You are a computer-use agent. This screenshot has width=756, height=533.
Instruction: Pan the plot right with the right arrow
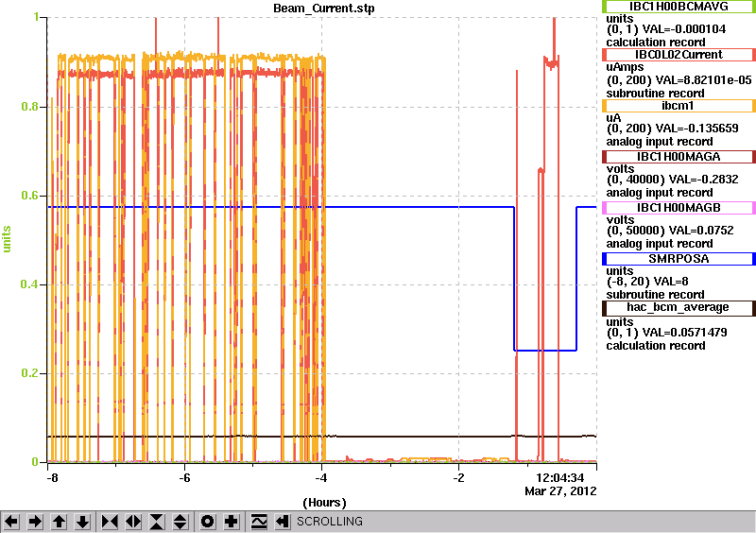click(35, 522)
